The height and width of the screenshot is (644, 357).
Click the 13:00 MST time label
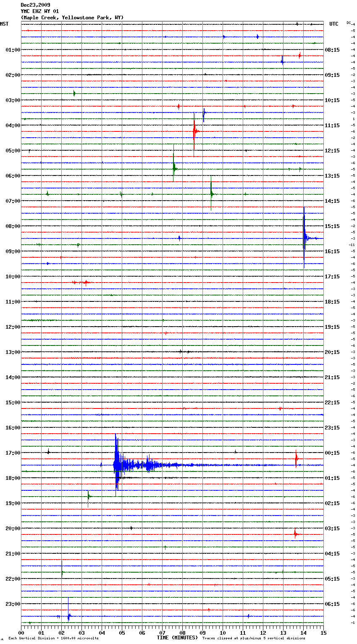13,352
